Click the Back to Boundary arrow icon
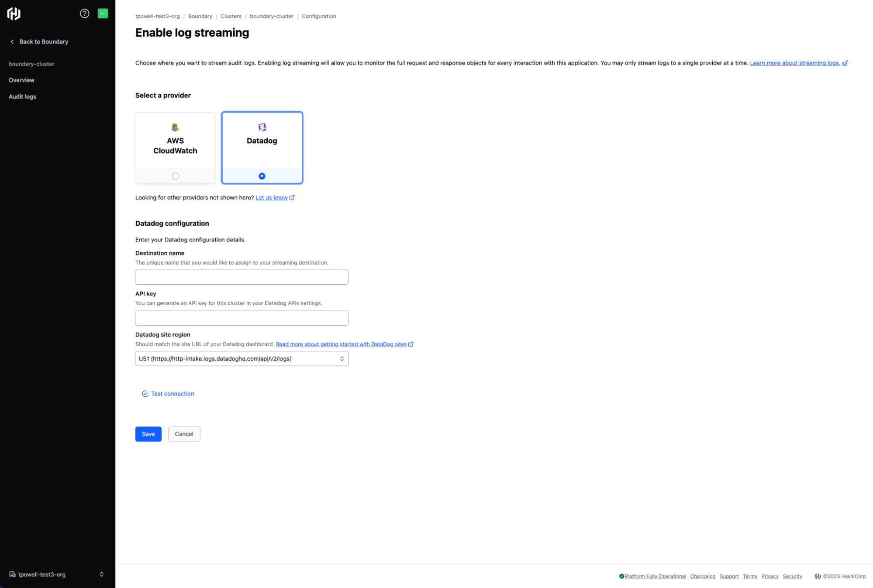 [12, 42]
